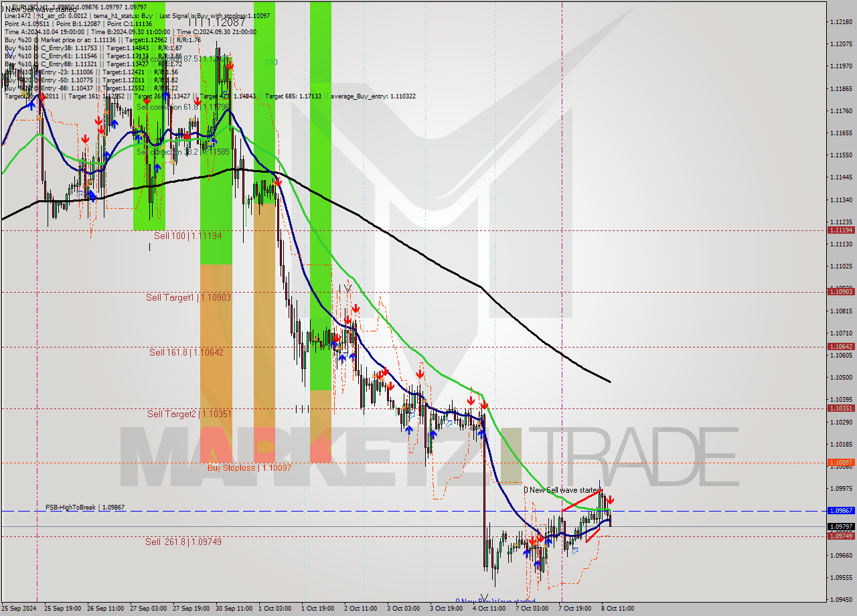The width and height of the screenshot is (857, 616).
Task: Click the 1.11970 price scale value
Action: 841,66
